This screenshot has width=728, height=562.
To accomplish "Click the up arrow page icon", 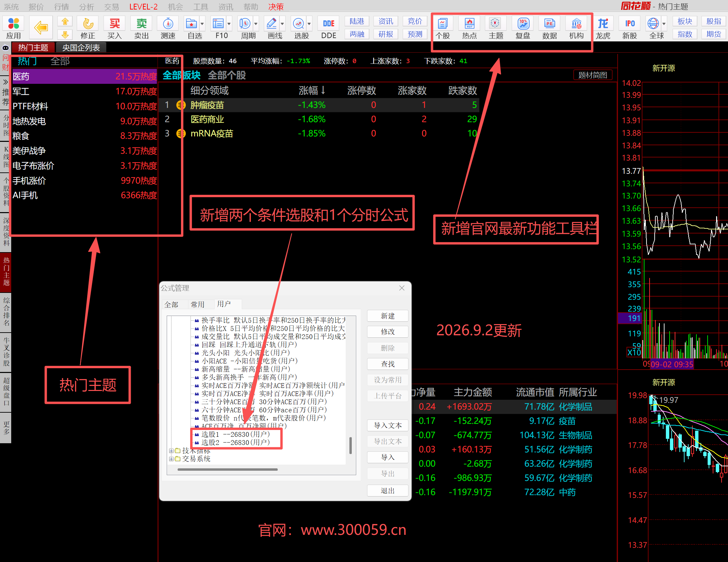I will tap(65, 22).
